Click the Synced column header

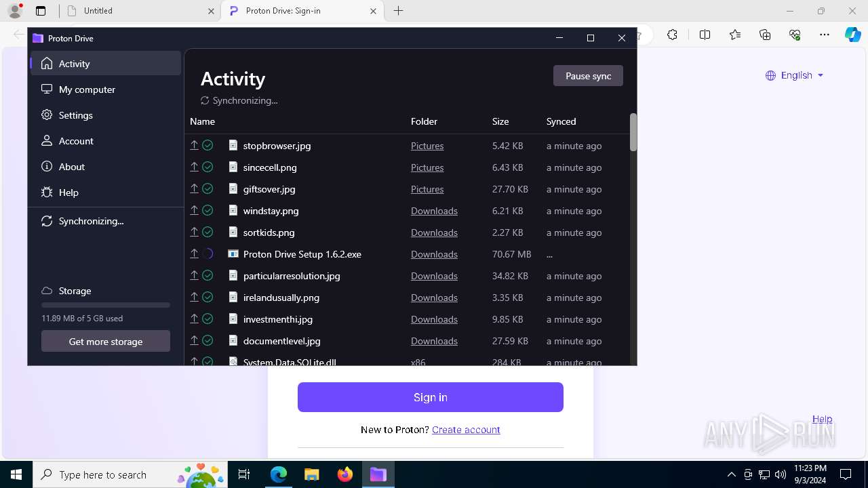pyautogui.click(x=561, y=121)
